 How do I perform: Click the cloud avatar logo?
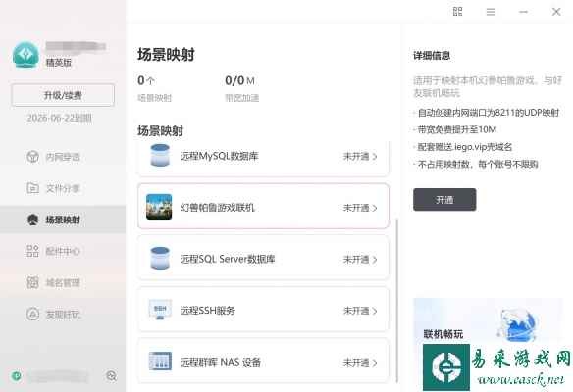click(x=26, y=55)
